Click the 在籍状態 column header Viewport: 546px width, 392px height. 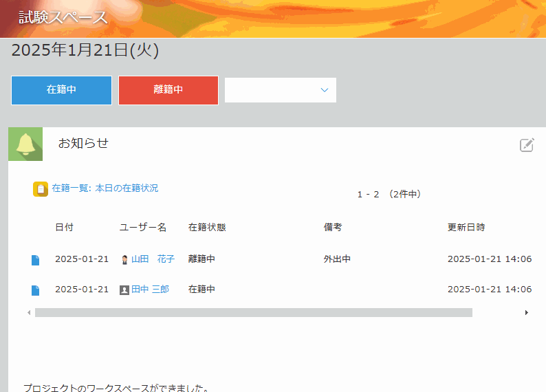coord(207,228)
